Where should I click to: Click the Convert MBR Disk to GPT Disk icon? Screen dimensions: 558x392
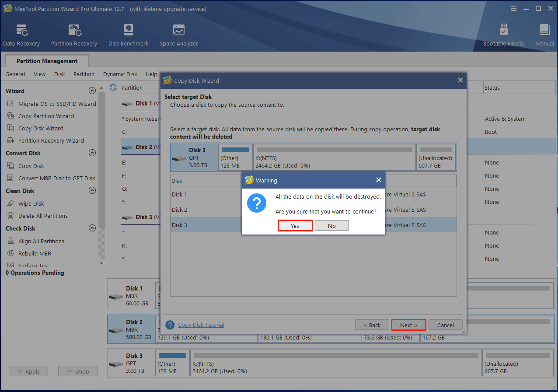(x=10, y=178)
